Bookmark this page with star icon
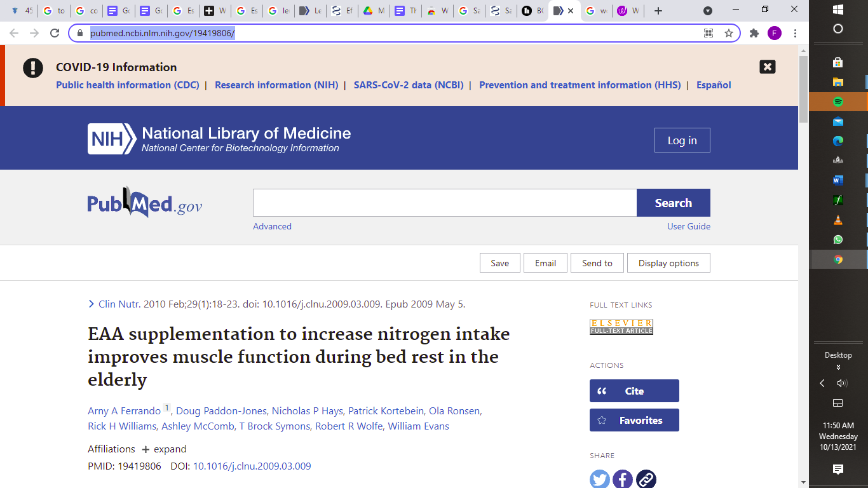Screen dimensions: 868x488 [729, 33]
